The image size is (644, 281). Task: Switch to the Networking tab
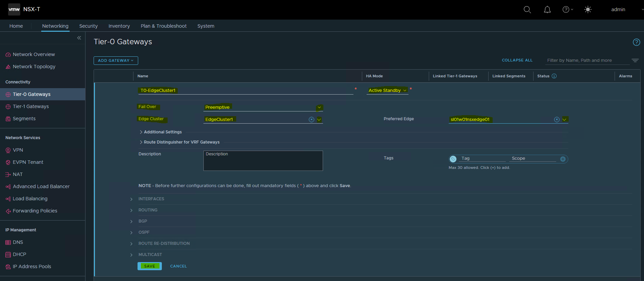(x=55, y=26)
